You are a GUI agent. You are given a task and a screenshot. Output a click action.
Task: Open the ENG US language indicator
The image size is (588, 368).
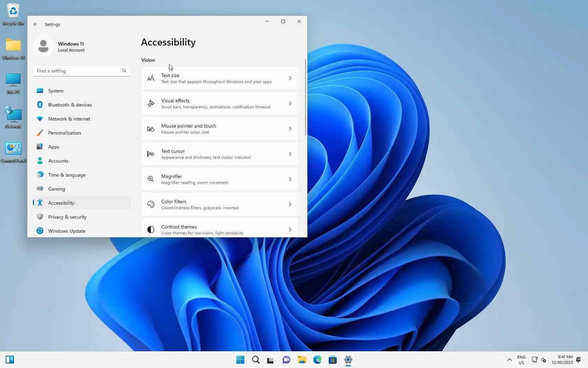pos(521,360)
